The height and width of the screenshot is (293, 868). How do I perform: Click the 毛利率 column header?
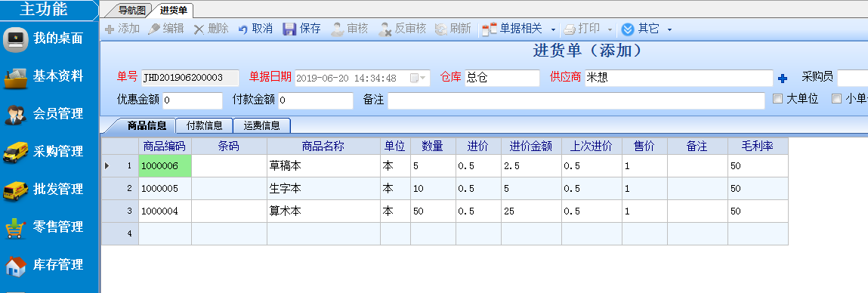click(x=758, y=146)
